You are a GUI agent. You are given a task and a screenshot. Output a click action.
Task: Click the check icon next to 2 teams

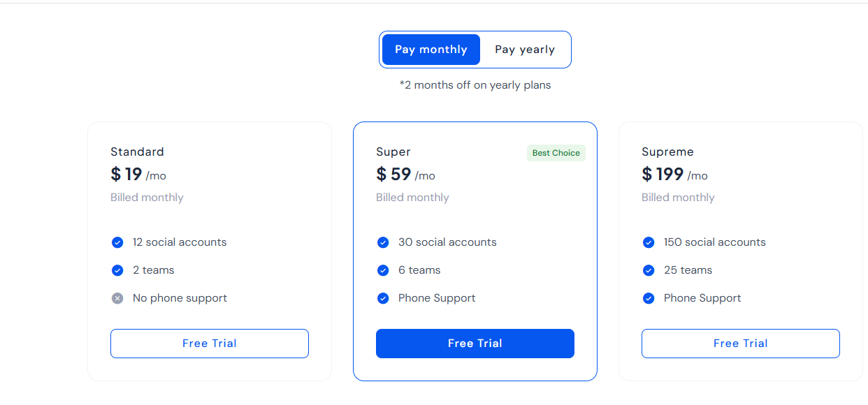point(117,270)
